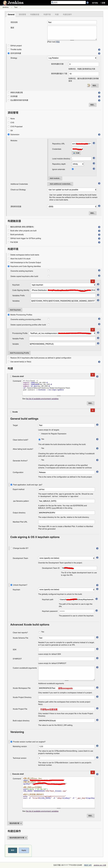Click Add additional credentials button
The height and width of the screenshot is (868, 108).
[60, 184]
